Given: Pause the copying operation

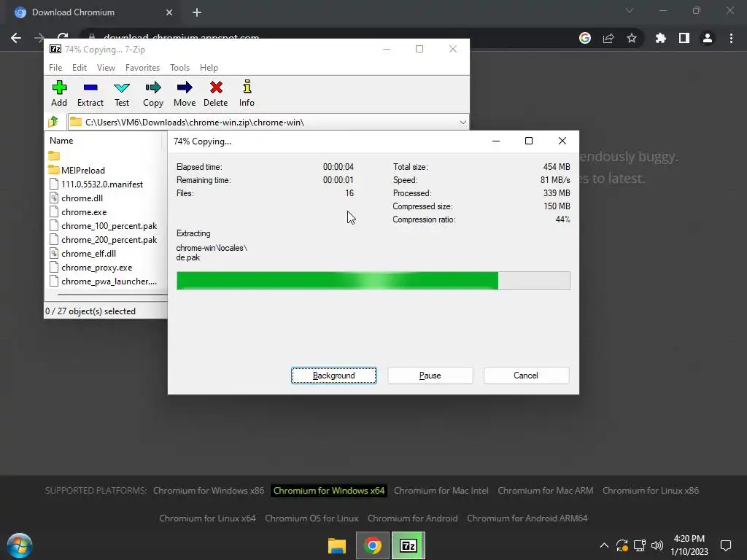Looking at the screenshot, I should 430,376.
